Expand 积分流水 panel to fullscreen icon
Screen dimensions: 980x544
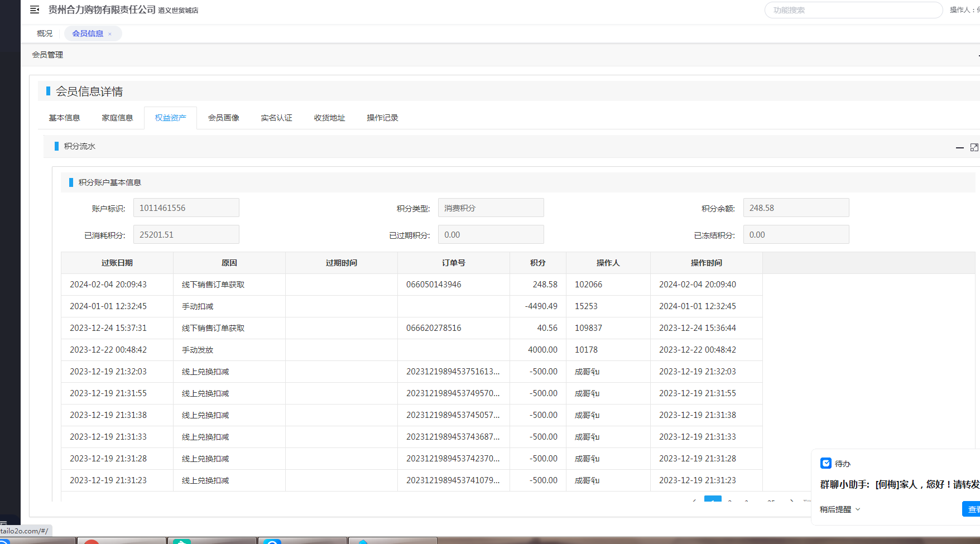pos(974,147)
